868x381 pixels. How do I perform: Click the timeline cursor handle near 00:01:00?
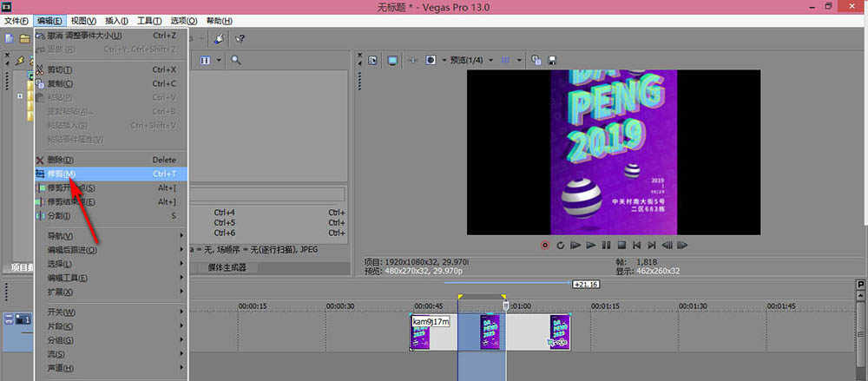(505, 305)
